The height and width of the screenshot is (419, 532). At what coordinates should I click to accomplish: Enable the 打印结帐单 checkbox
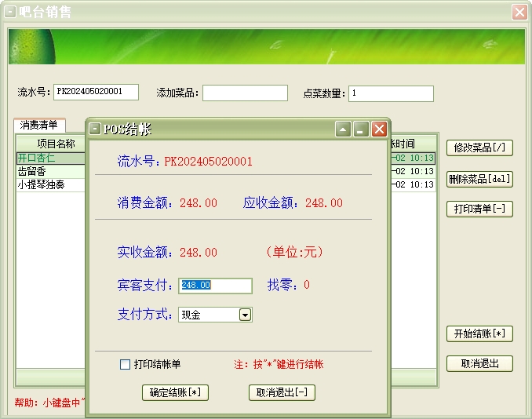tap(125, 364)
